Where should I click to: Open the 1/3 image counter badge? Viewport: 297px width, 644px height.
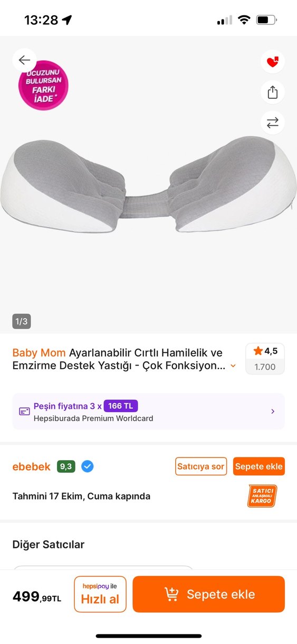pyautogui.click(x=22, y=321)
